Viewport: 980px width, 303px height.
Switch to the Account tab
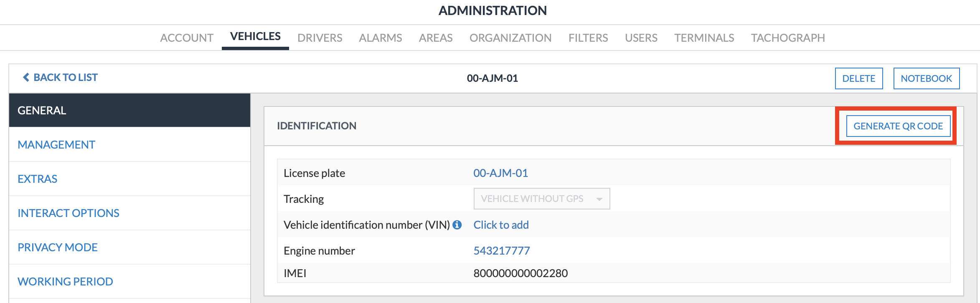click(187, 38)
